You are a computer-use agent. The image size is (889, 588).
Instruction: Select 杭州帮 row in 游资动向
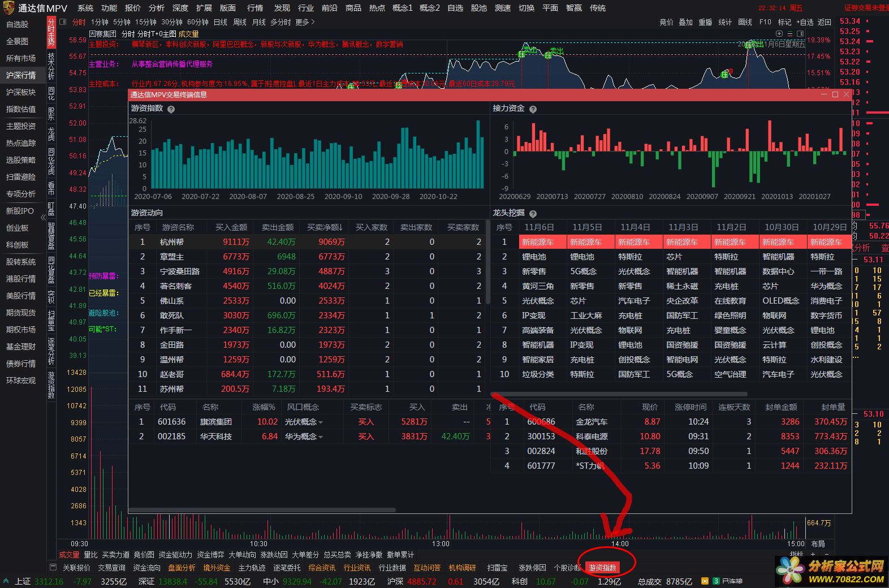click(308, 242)
